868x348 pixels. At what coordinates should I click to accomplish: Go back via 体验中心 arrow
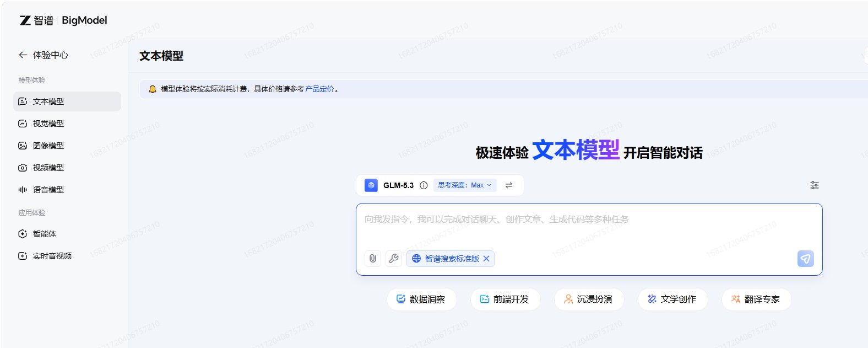click(23, 55)
